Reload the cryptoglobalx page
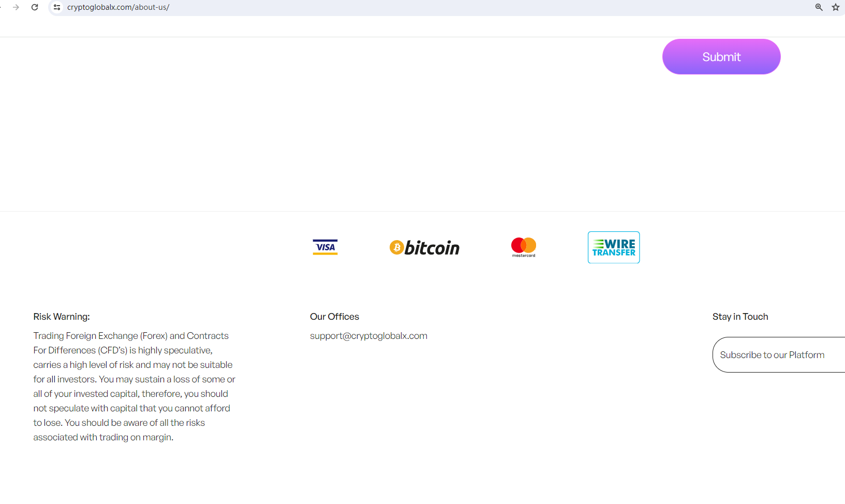This screenshot has height=504, width=845. [35, 7]
